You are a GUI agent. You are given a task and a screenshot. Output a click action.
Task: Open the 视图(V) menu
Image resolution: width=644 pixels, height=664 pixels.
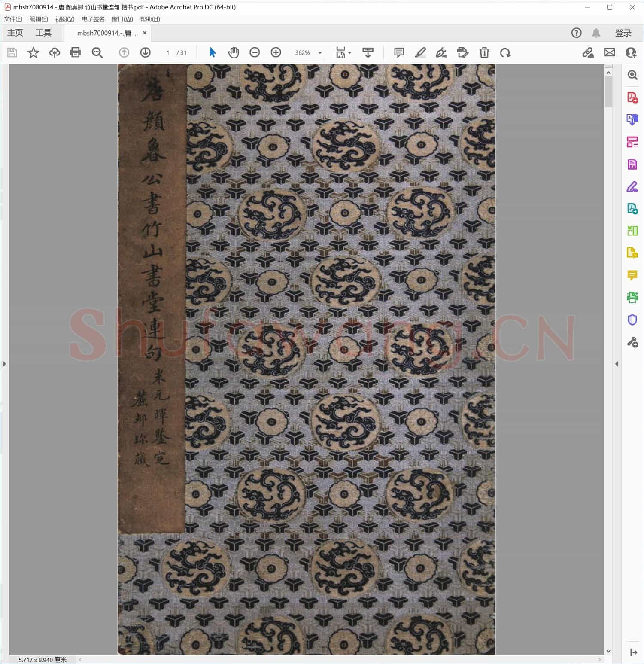click(x=65, y=19)
